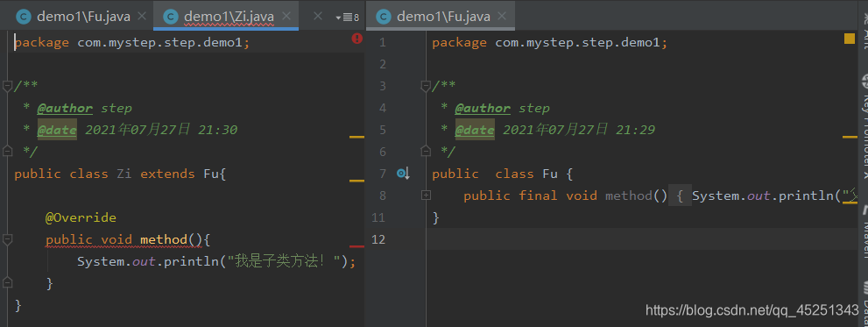Image resolution: width=868 pixels, height=327 pixels.
Task: Collapse the method() body fold in Zi.java
Action: pos(7,239)
